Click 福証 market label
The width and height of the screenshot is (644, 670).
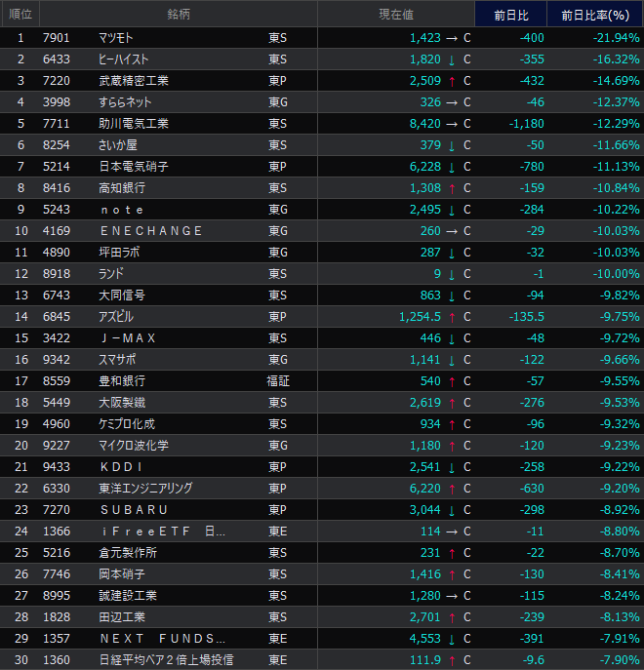click(278, 380)
